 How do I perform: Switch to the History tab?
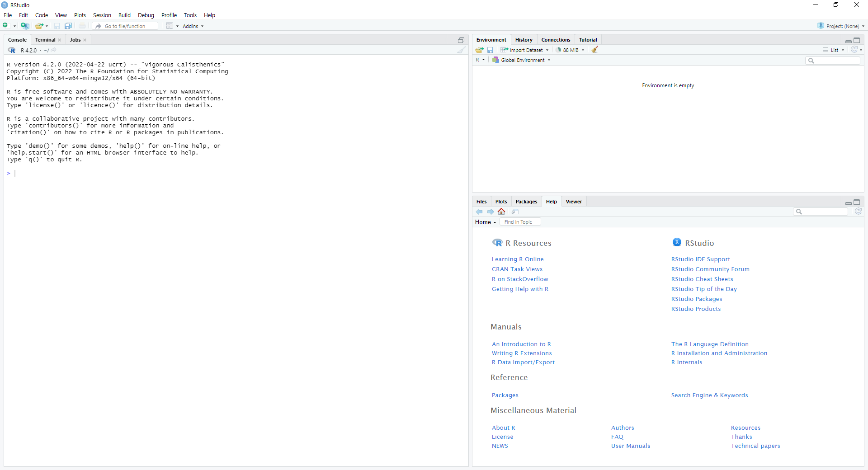point(524,40)
